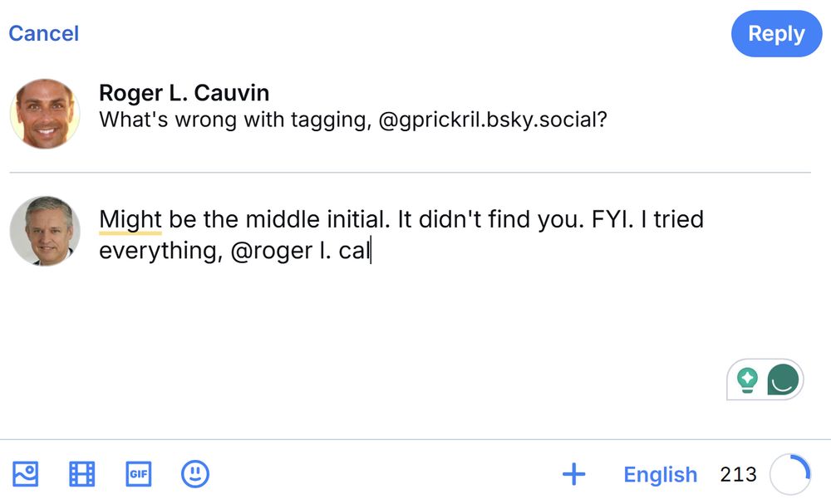Click the underlined word Might
The height and width of the screenshot is (504, 831).
click(x=130, y=219)
